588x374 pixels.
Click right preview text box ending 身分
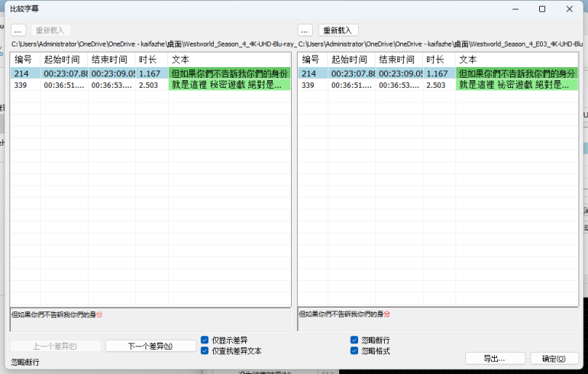point(438,320)
